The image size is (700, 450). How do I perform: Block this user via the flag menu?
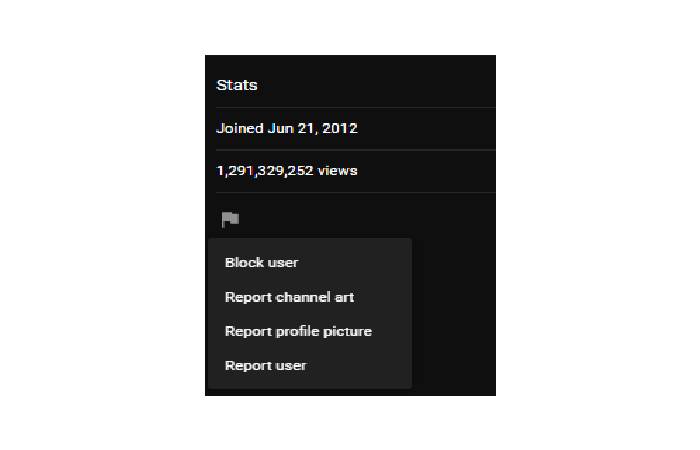262,263
